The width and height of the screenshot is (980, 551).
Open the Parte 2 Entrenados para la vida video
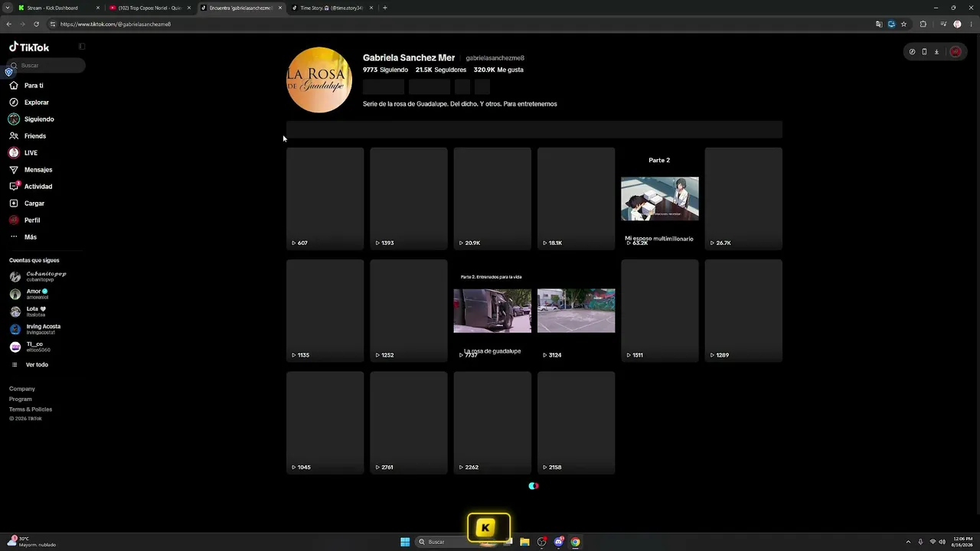click(x=492, y=311)
